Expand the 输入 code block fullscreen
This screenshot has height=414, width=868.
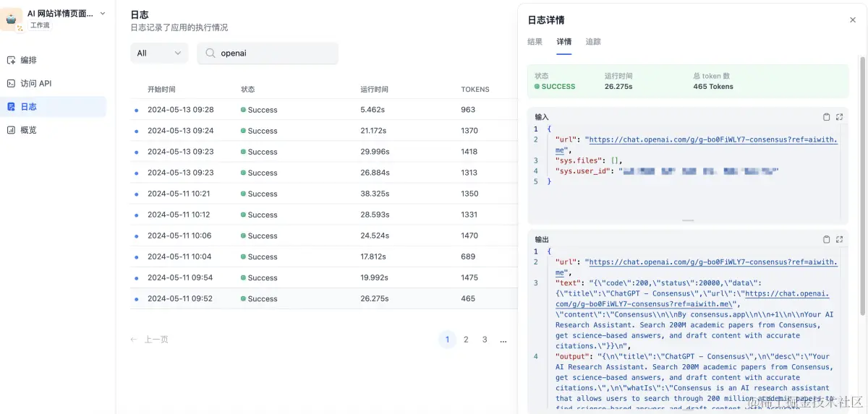(840, 117)
